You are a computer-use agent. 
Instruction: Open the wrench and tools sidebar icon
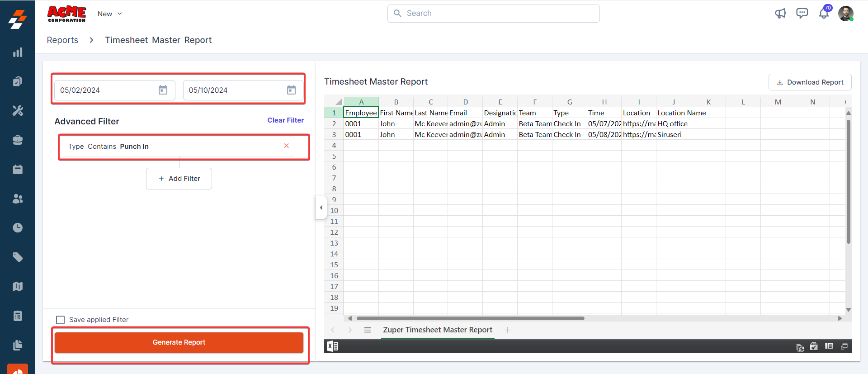click(18, 111)
